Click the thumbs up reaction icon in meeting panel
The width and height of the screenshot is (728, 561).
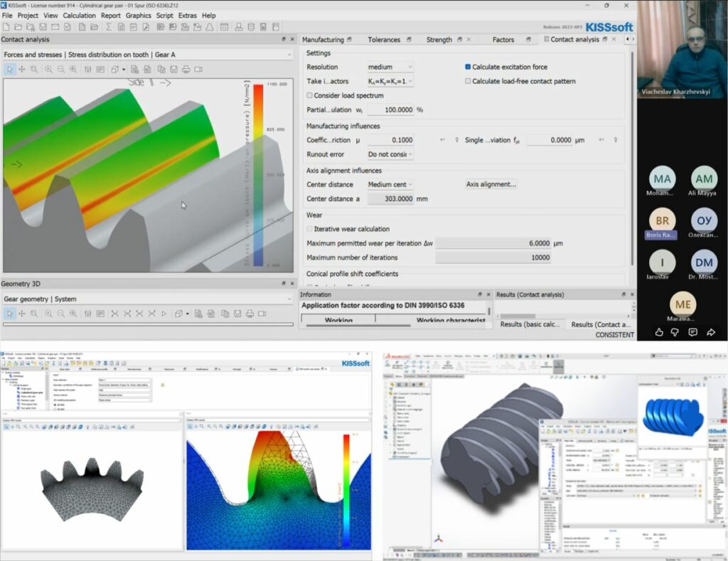click(x=659, y=331)
